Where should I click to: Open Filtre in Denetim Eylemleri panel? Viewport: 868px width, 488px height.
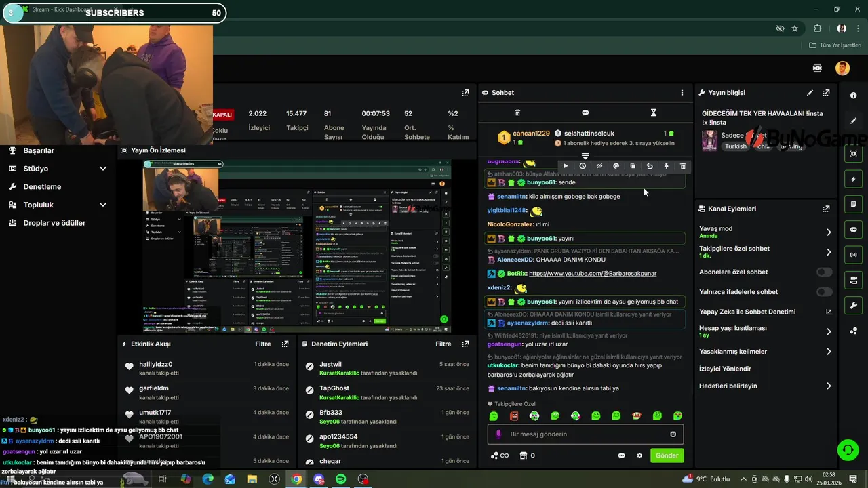[x=443, y=344]
